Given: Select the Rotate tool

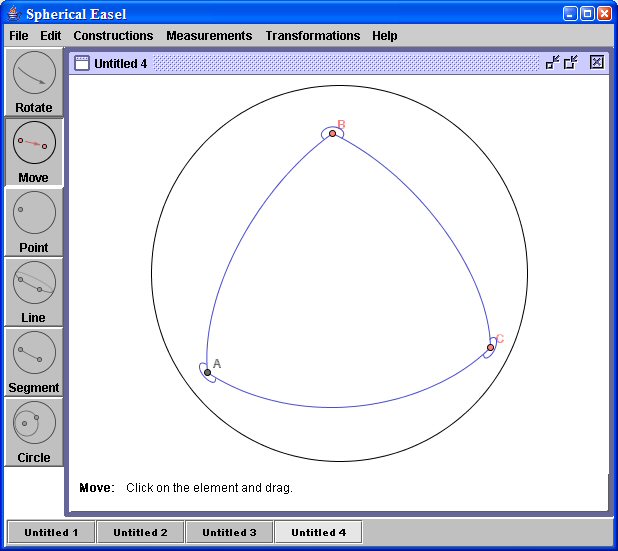Looking at the screenshot, I should point(34,82).
